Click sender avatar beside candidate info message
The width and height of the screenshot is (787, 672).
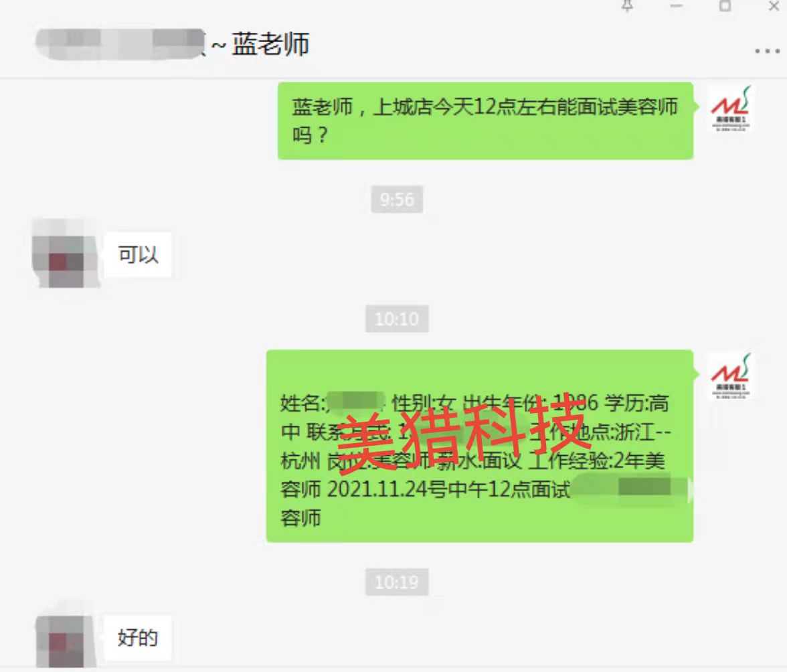click(731, 376)
